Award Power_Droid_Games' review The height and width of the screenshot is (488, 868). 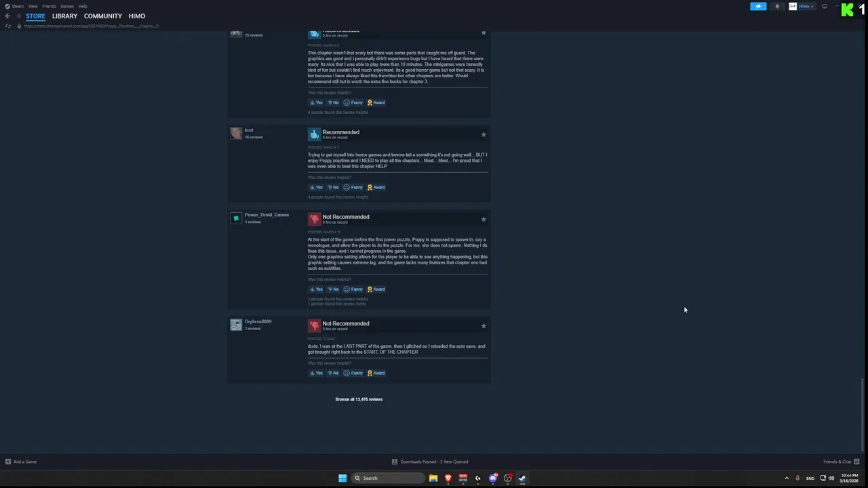(x=376, y=289)
